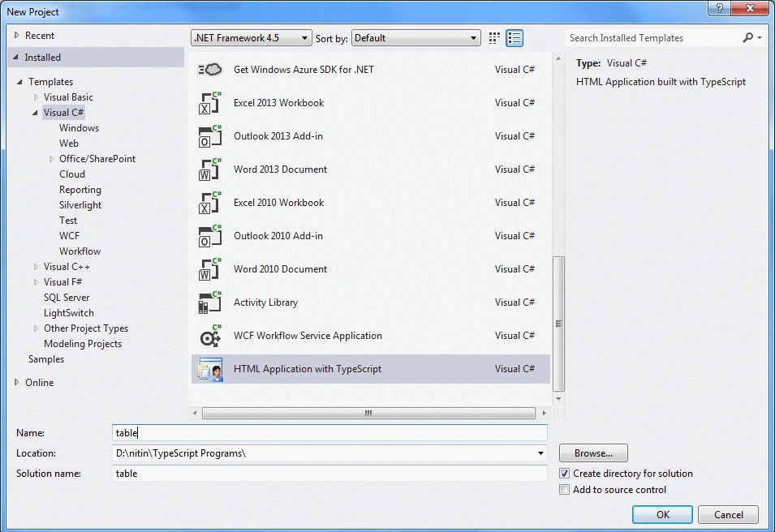Click the search options small arrow

[x=760, y=37]
